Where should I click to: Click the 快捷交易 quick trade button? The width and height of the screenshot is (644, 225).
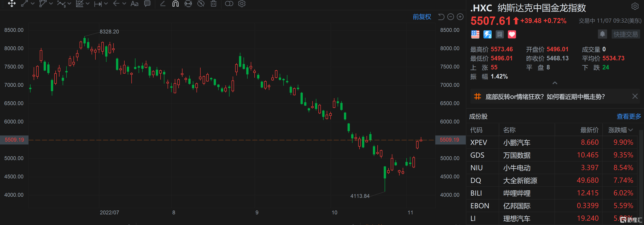coord(625,34)
